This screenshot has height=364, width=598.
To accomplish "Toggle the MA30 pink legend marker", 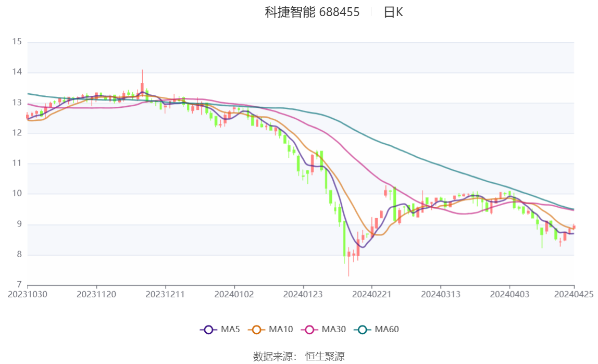I will (309, 330).
